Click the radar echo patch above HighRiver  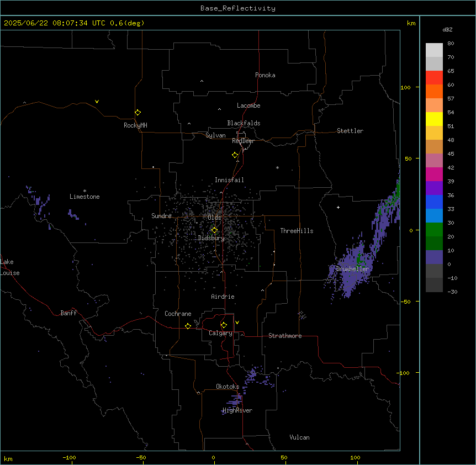235,400
